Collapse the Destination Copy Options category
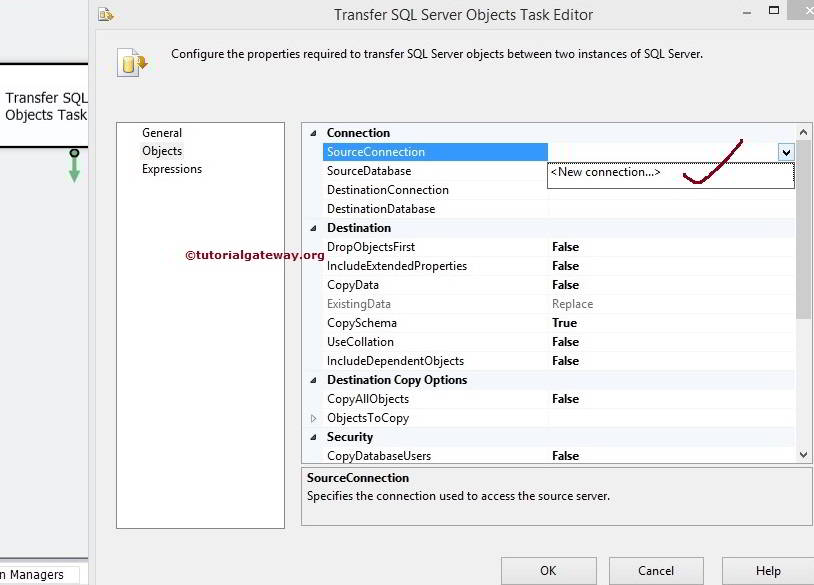Viewport: 814px width, 585px height. pos(313,380)
